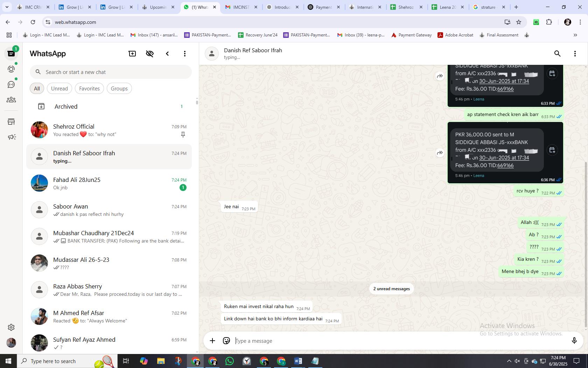Open the advertise megaphone icon
Screen dimensions: 588x368
tap(11, 137)
